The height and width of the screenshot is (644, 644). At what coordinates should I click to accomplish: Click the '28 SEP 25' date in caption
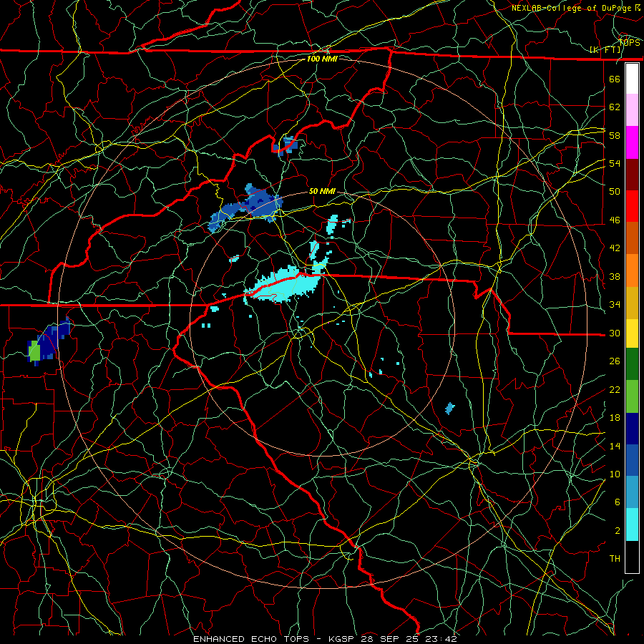(x=391, y=639)
